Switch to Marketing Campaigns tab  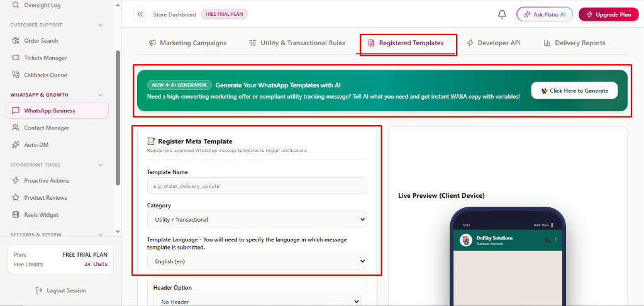point(187,43)
